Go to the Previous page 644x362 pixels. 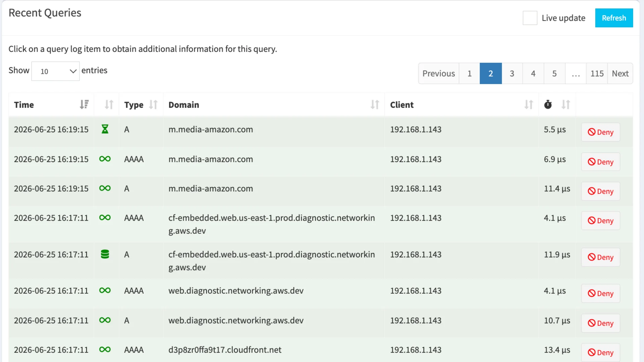pos(438,73)
